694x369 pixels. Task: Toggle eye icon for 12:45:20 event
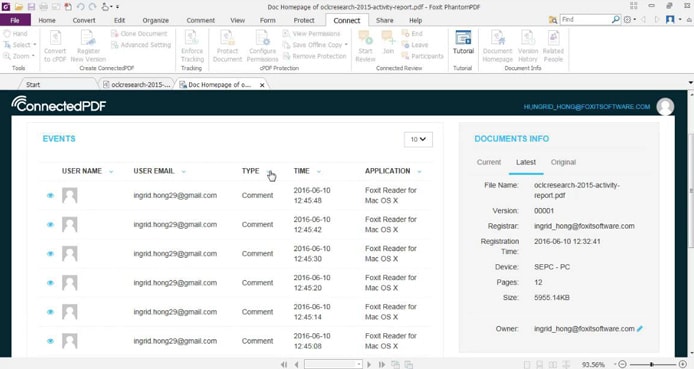click(x=50, y=283)
